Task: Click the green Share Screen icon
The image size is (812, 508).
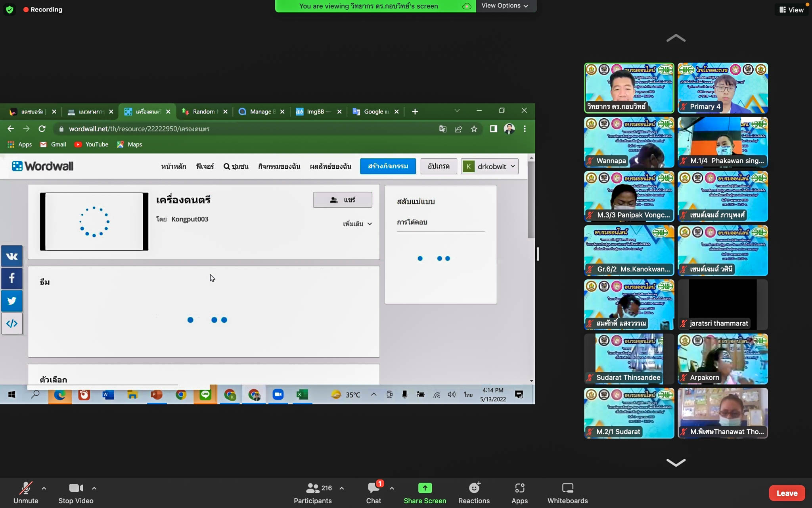Action: click(425, 488)
